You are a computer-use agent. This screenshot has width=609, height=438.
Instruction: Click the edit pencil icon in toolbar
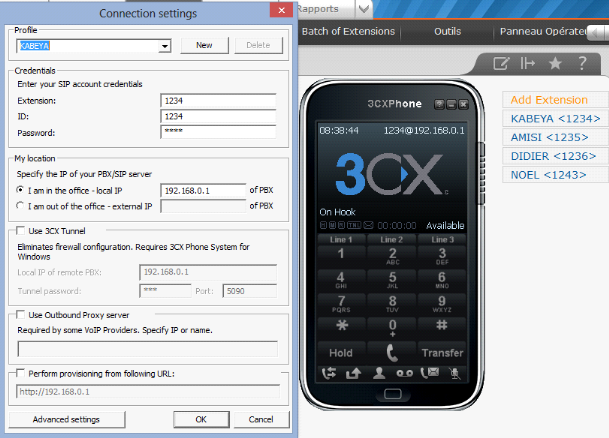[501, 63]
